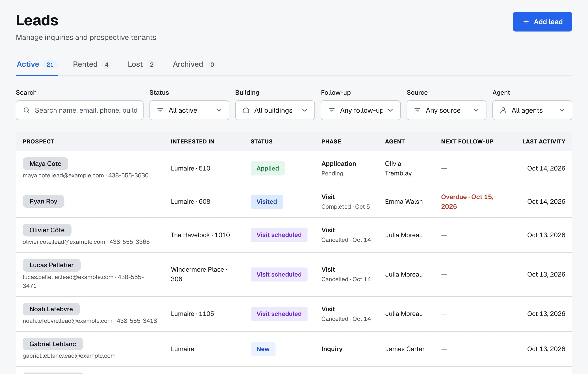The height and width of the screenshot is (374, 588).
Task: Open Ryan Roy's lead
Action: tap(43, 201)
